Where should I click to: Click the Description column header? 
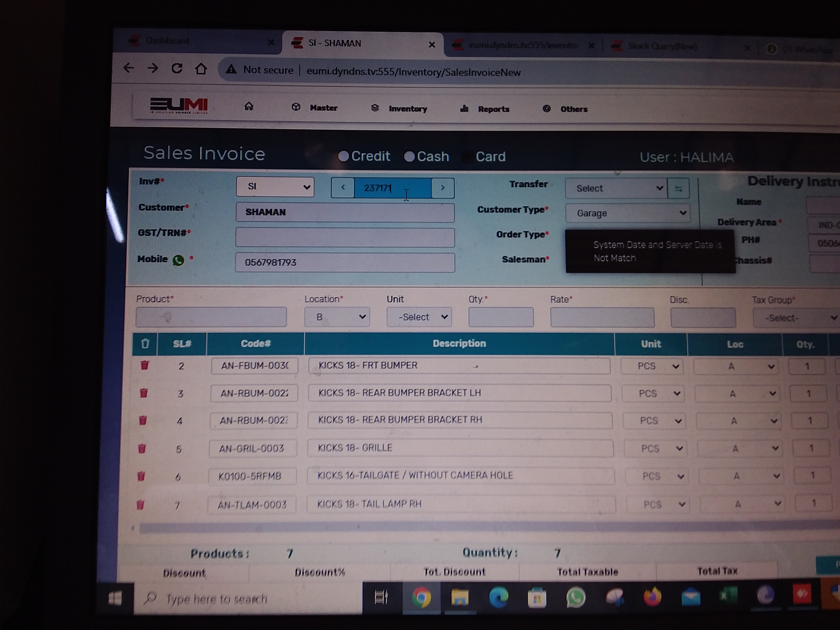click(x=459, y=344)
